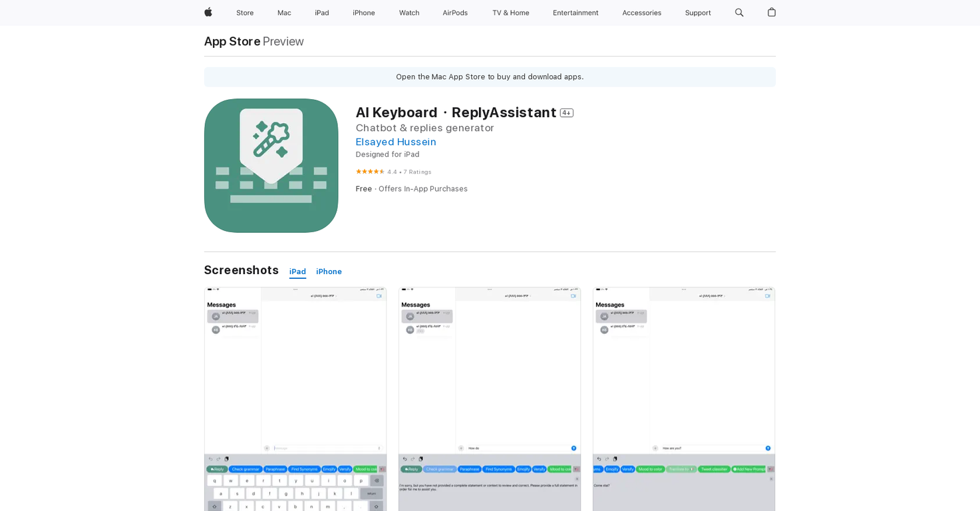Open the third screenshot showing "How are you?"
980x511 pixels.
684,399
